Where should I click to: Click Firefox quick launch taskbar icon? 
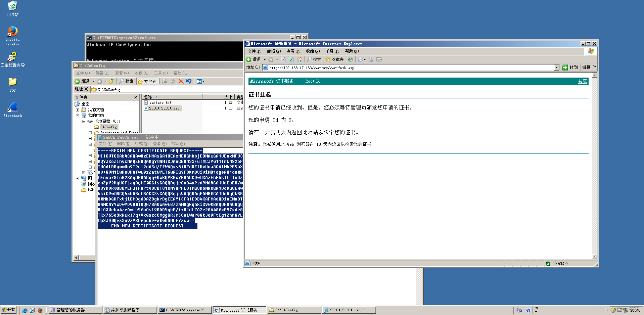click(x=40, y=310)
